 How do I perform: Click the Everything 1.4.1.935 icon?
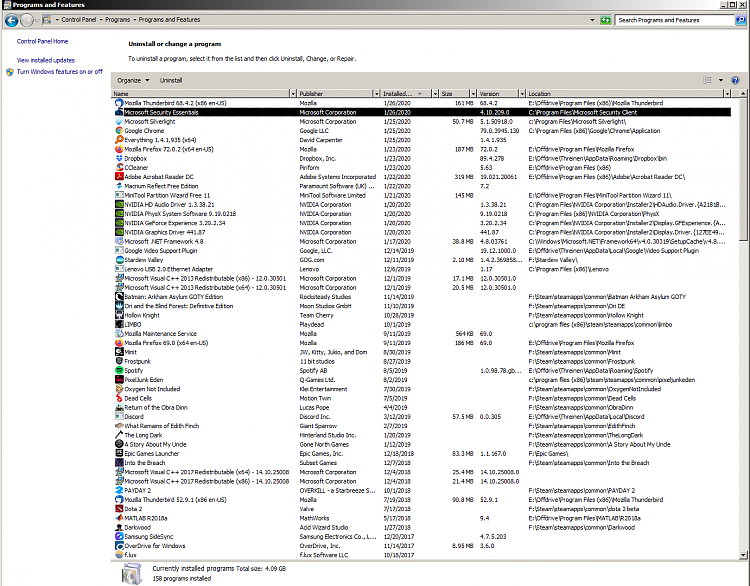click(119, 140)
